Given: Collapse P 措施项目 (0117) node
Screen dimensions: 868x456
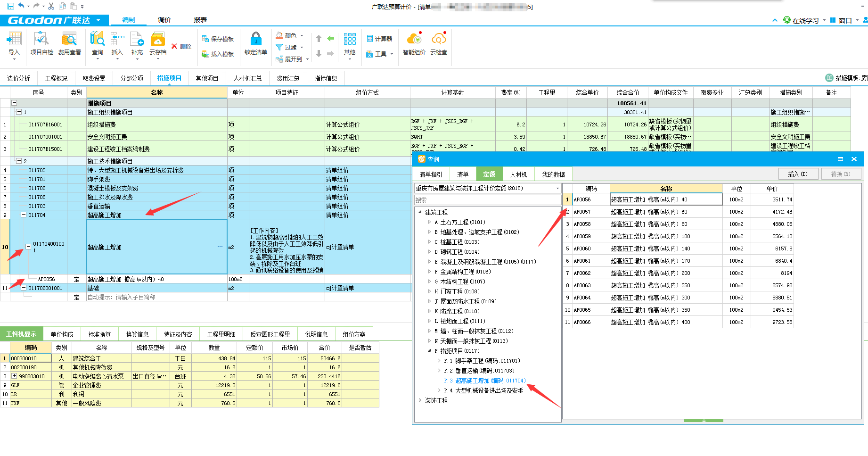Looking at the screenshot, I should pyautogui.click(x=429, y=351).
